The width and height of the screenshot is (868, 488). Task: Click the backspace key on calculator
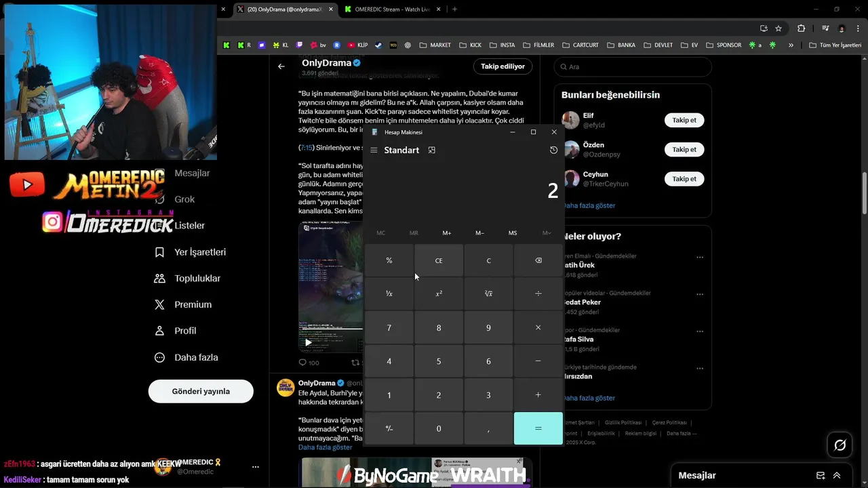538,260
